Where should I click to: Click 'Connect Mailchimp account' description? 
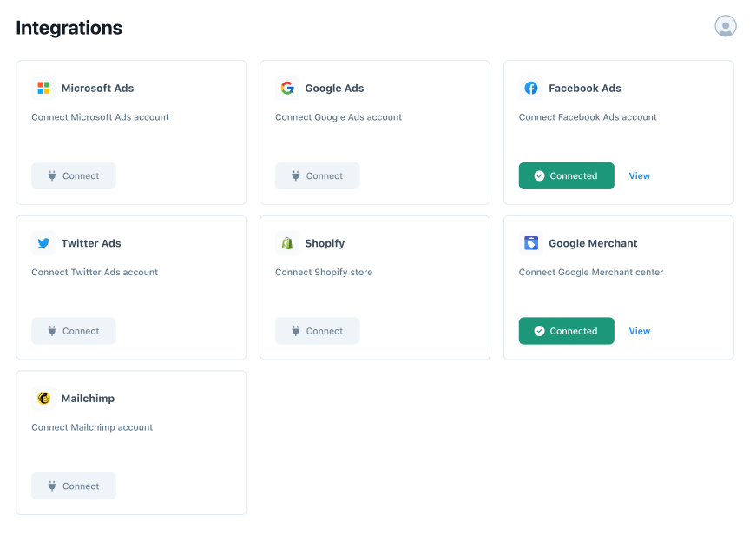92,427
